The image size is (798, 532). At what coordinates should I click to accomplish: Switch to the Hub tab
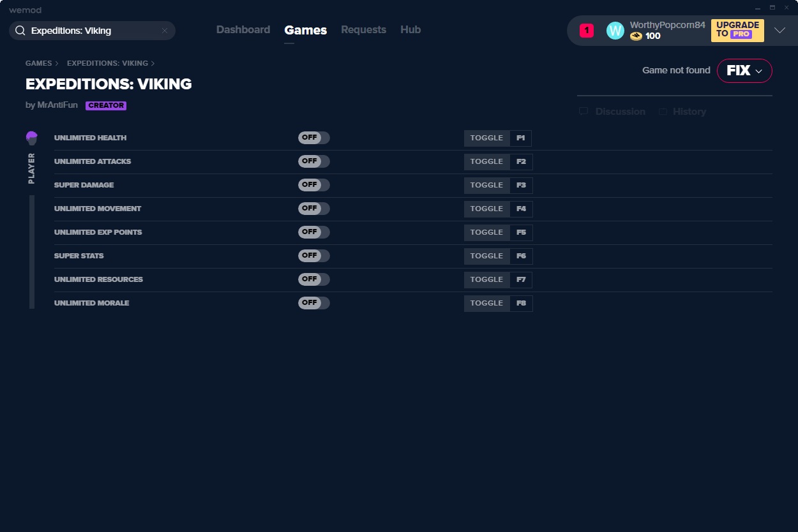click(410, 30)
